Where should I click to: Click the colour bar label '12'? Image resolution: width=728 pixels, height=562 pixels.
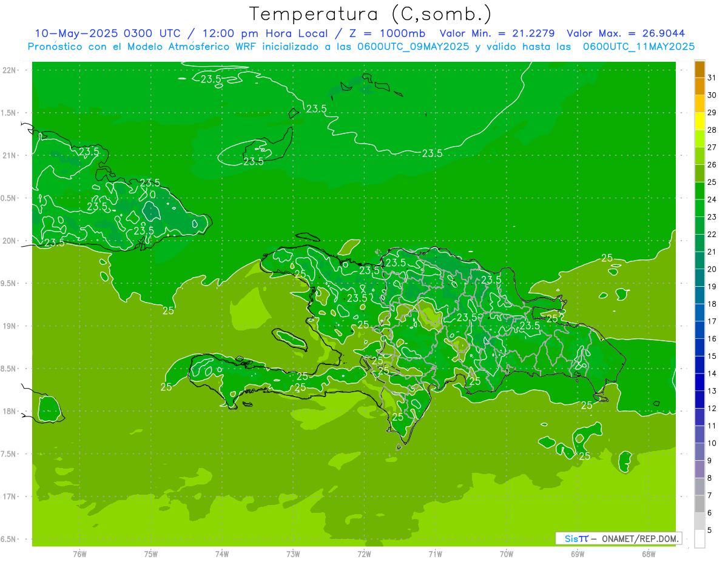712,408
